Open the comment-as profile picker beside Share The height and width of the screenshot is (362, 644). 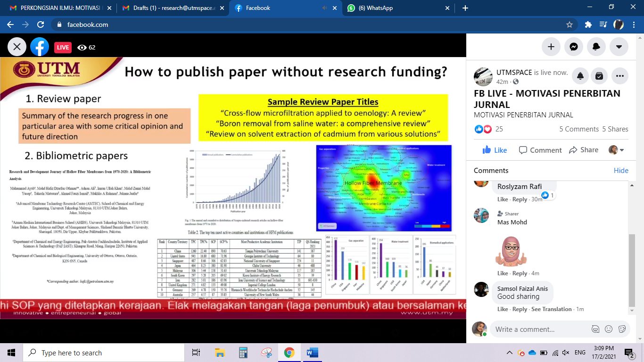tap(616, 150)
